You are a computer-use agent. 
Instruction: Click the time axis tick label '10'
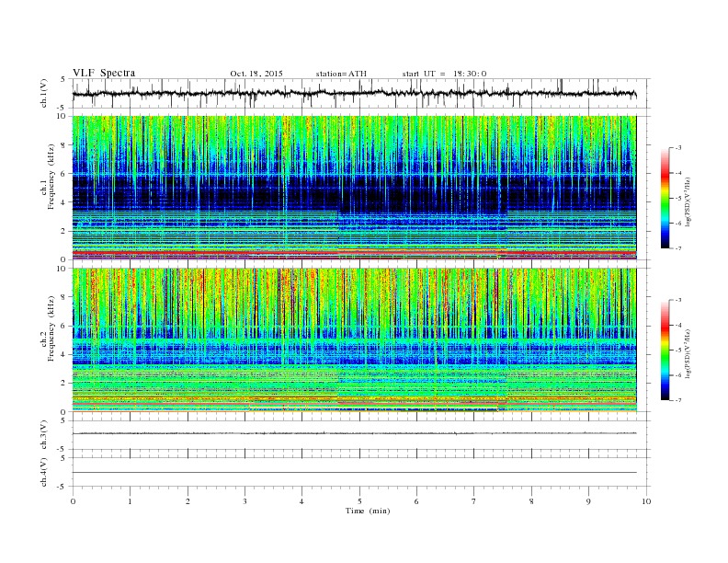pos(646,501)
